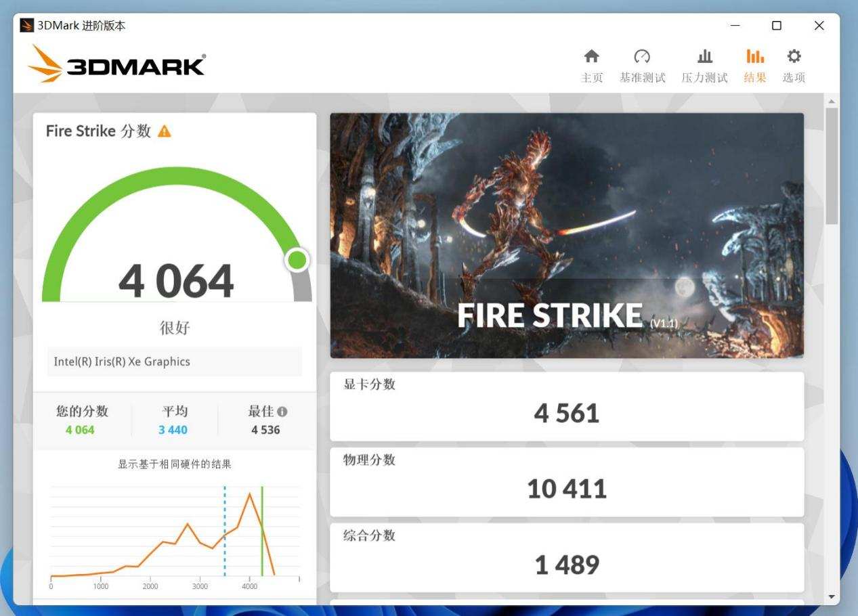Click the scrollbar down arrow
This screenshot has width=858, height=616.
pos(832,596)
